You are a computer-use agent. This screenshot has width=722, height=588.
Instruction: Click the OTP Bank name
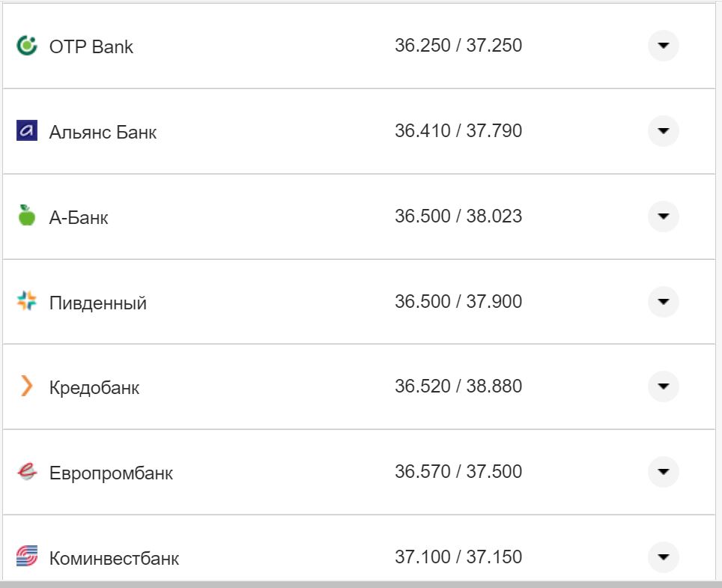(91, 47)
